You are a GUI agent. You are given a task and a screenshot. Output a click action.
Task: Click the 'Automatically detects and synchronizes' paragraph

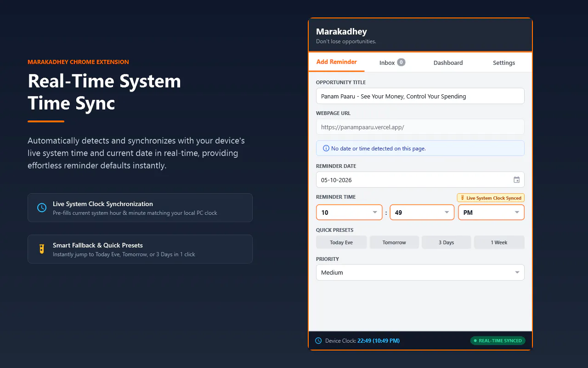136,153
